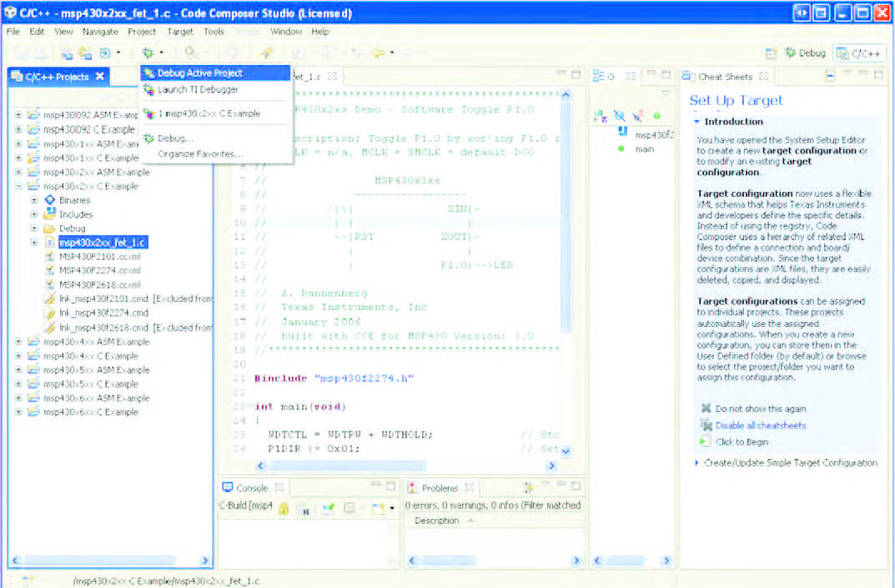This screenshot has width=895, height=588.
Task: Click the Binaries diamond icon
Action: tap(50, 200)
